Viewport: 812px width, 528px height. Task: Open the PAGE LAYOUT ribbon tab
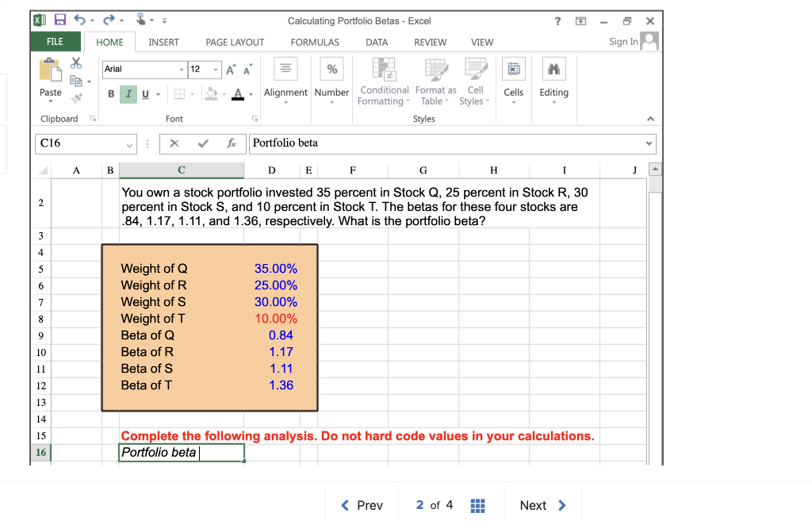pos(235,43)
